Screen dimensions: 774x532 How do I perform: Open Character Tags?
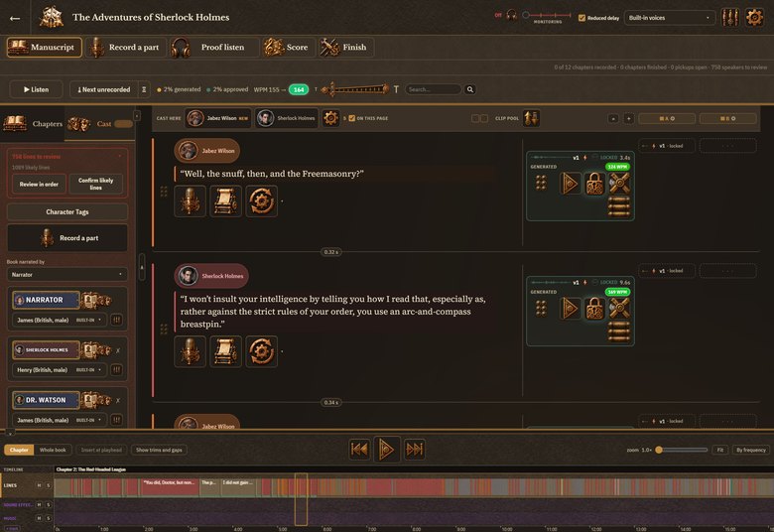(67, 212)
